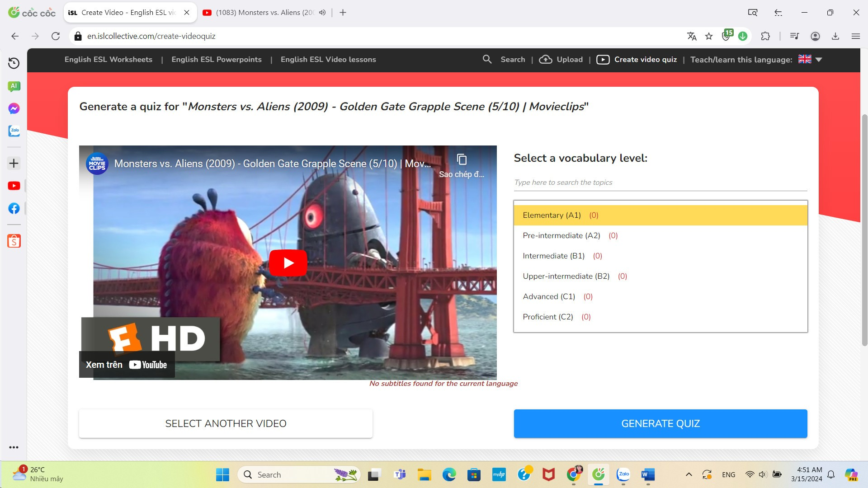The height and width of the screenshot is (488, 868).
Task: Open the browser profile account icon
Action: click(x=815, y=36)
